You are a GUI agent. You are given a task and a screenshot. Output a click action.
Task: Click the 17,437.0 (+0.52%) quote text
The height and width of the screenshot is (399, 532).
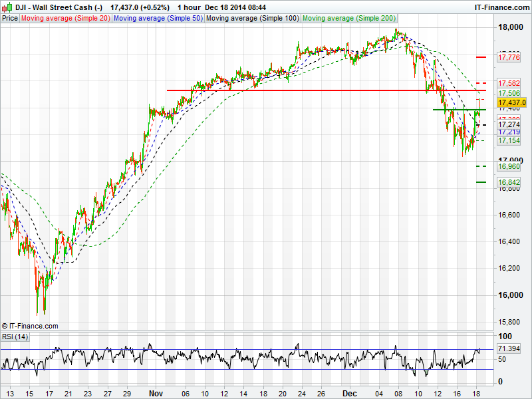click(x=140, y=7)
